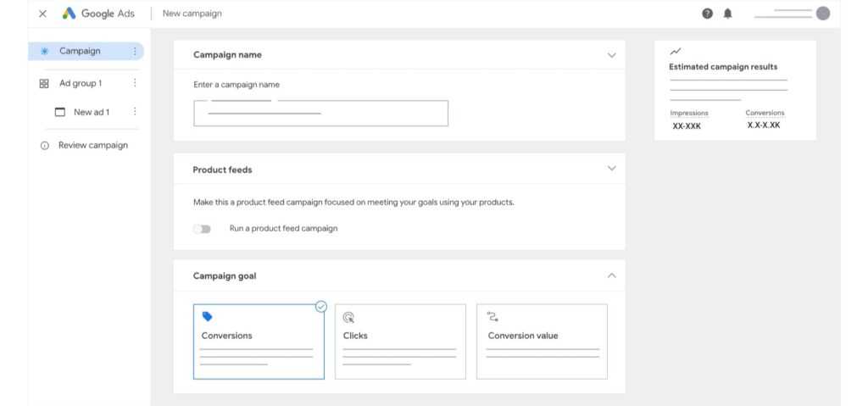This screenshot has height=406, width=868.
Task: Open the help question mark icon
Action: 707,14
